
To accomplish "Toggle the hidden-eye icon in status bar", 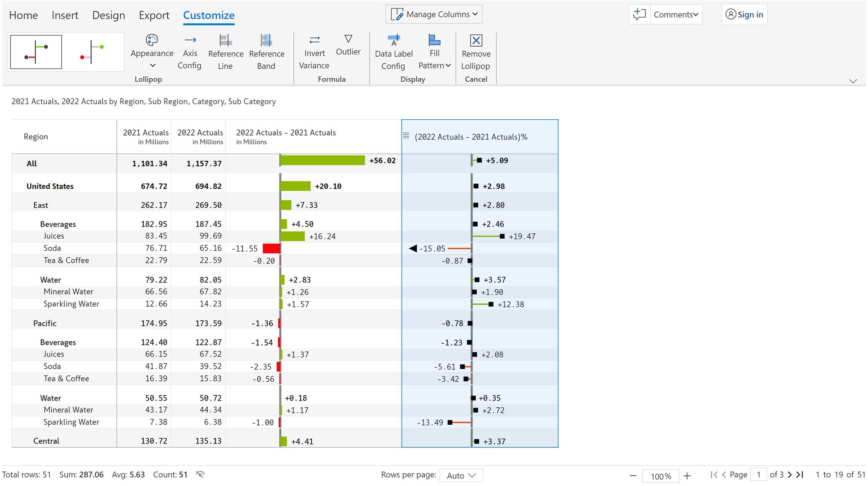I will click(200, 474).
